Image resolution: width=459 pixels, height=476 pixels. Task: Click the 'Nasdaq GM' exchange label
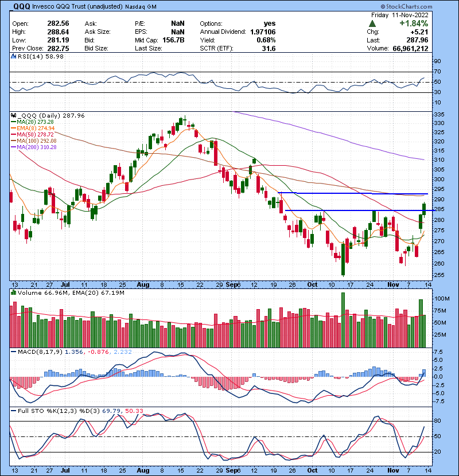[x=141, y=7]
